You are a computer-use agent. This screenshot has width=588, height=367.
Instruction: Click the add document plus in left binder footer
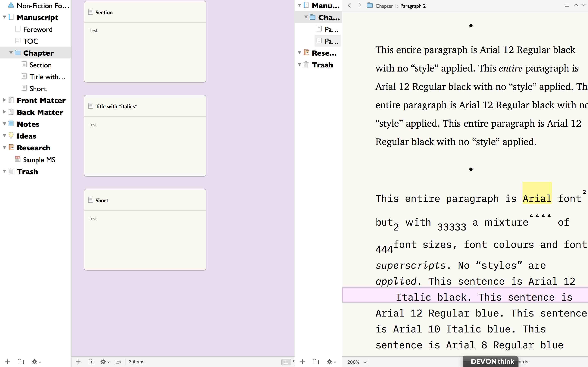pyautogui.click(x=8, y=362)
